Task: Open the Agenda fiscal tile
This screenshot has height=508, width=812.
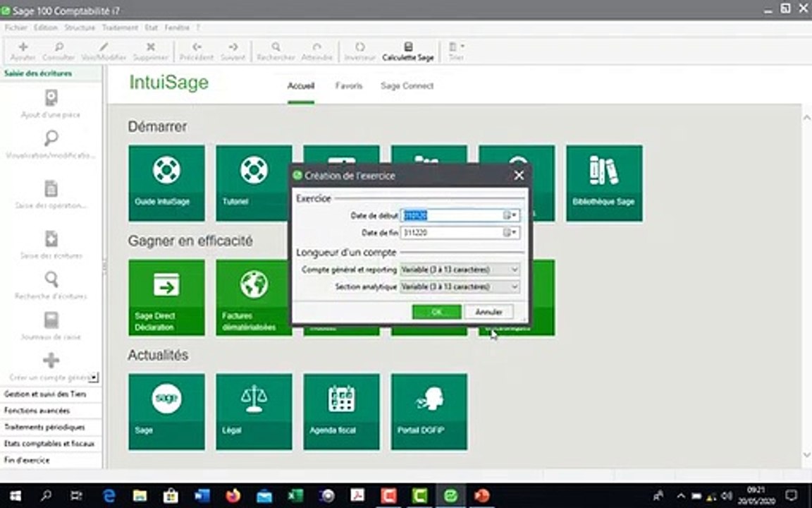Action: pyautogui.click(x=341, y=411)
